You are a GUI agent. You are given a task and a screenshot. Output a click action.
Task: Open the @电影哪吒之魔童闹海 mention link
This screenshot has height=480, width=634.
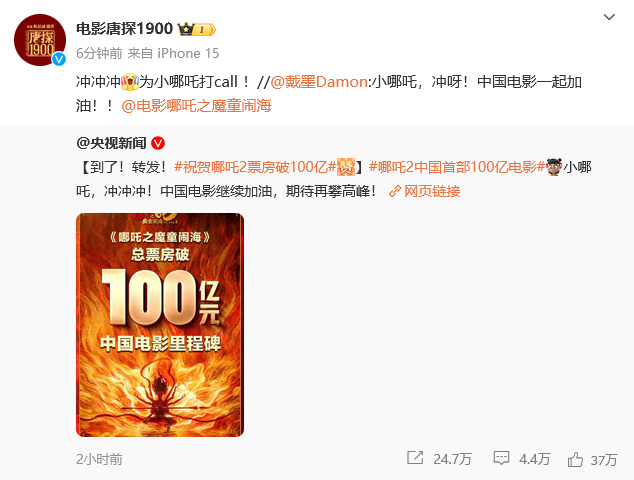[197, 106]
